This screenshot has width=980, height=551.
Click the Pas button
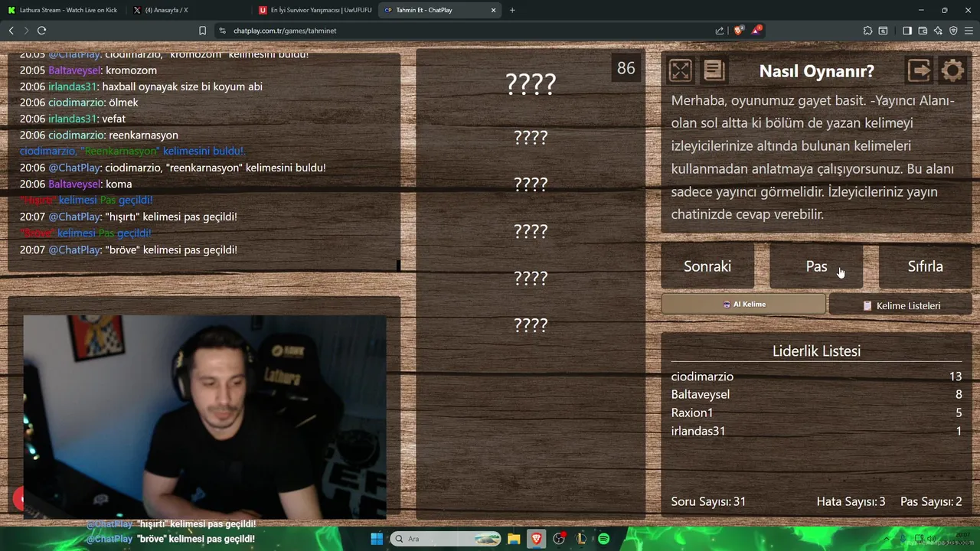tap(816, 266)
